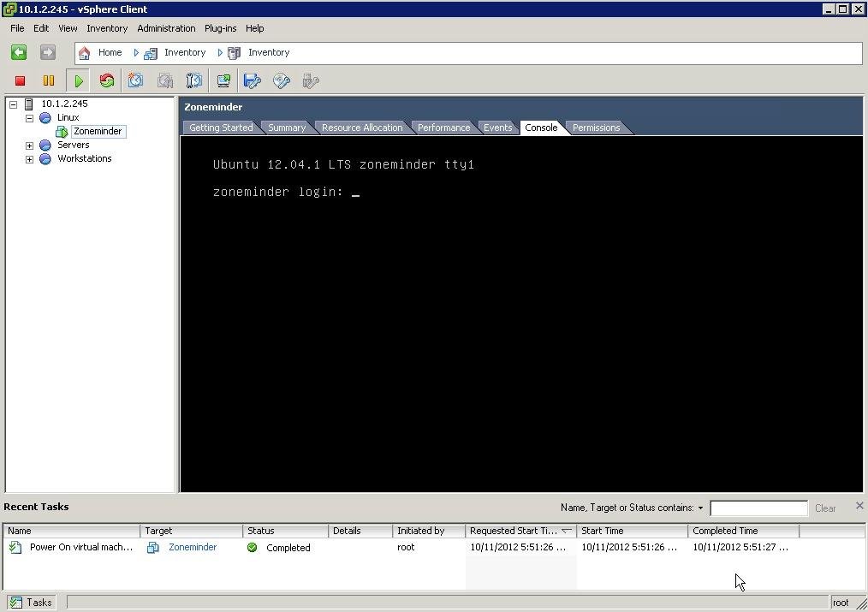Click second Inventory breadcrumb icon

(x=235, y=53)
